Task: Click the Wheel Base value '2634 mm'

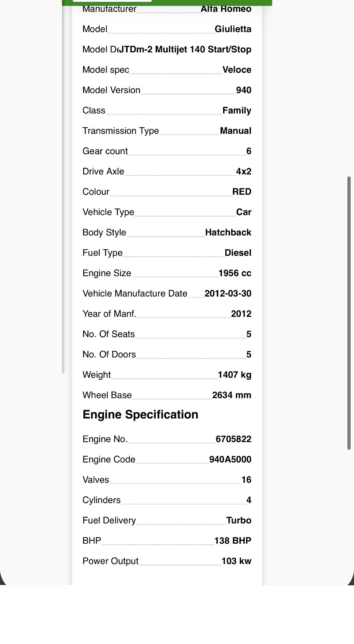Action: pyautogui.click(x=232, y=395)
